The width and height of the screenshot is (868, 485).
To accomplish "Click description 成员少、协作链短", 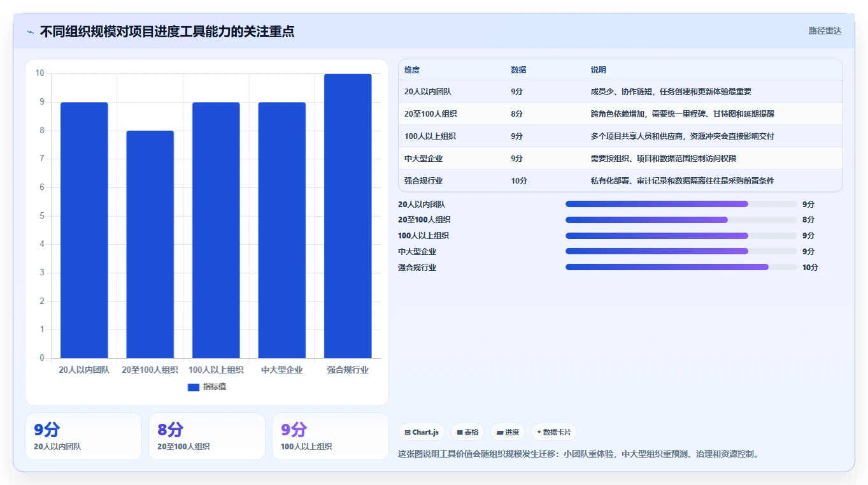I will (671, 92).
